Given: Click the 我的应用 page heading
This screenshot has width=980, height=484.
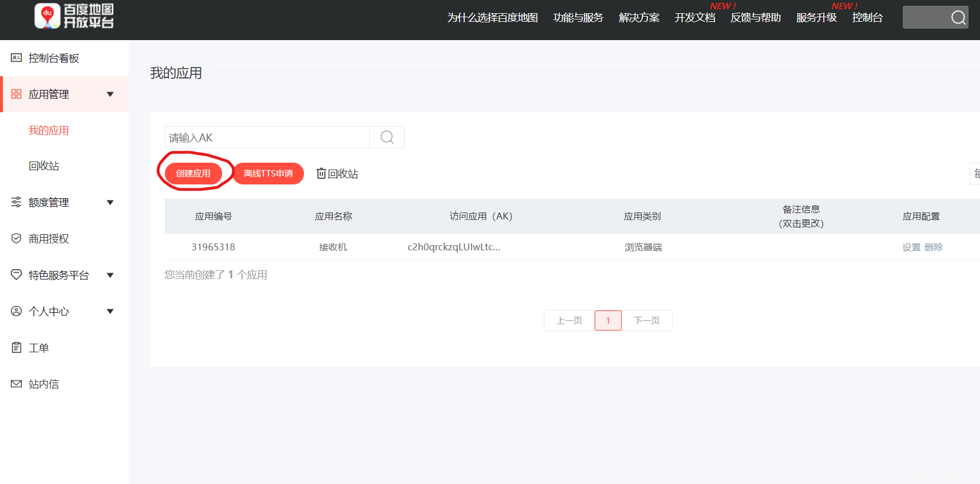Looking at the screenshot, I should point(176,73).
